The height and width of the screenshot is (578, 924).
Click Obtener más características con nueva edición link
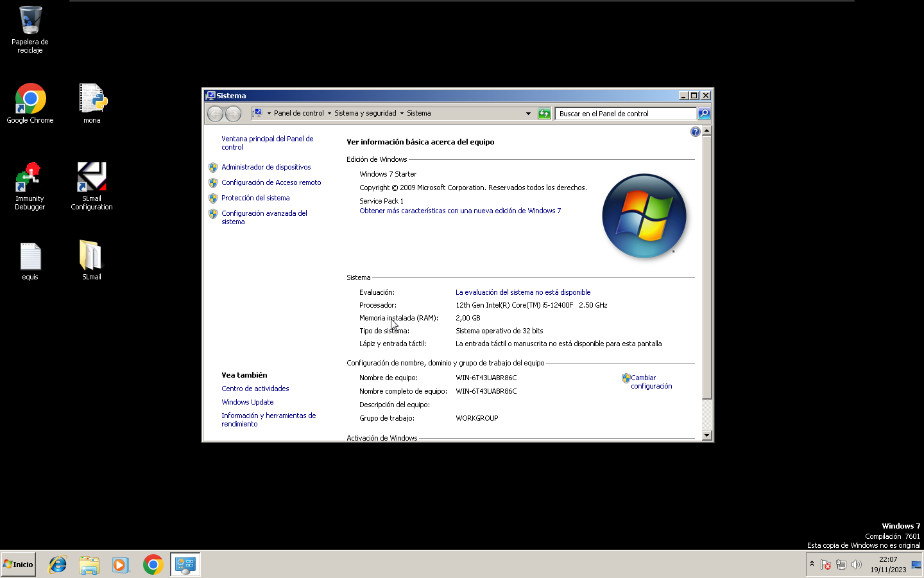tap(460, 211)
